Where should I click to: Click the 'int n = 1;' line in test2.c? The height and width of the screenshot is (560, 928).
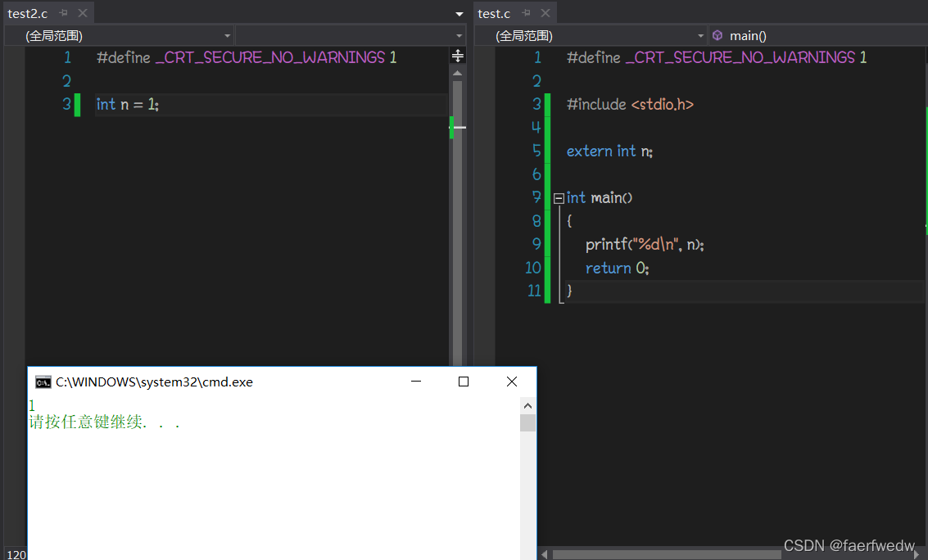[127, 105]
